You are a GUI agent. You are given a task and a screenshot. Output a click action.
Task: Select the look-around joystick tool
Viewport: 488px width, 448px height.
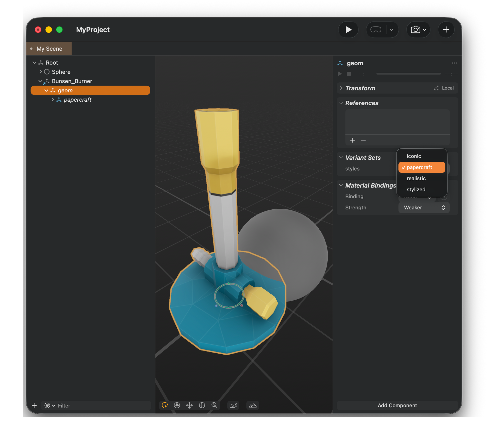177,405
